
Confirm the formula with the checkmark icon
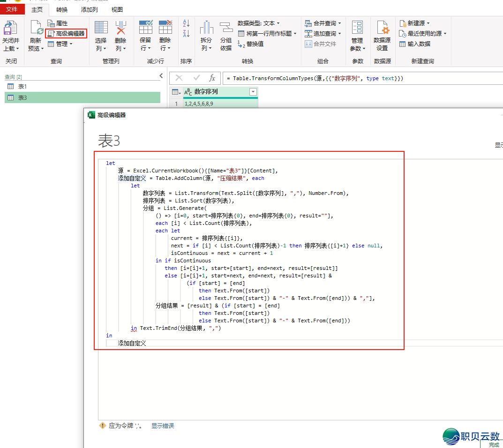pyautogui.click(x=196, y=78)
